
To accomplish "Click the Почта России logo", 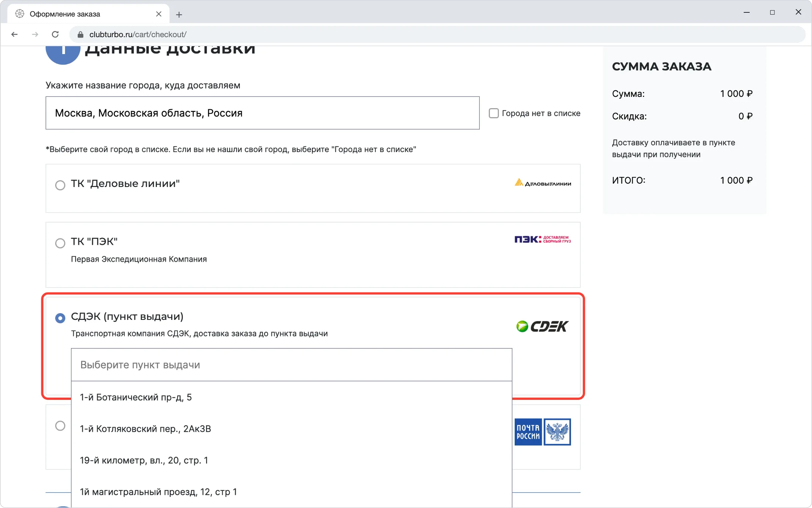I will (543, 432).
